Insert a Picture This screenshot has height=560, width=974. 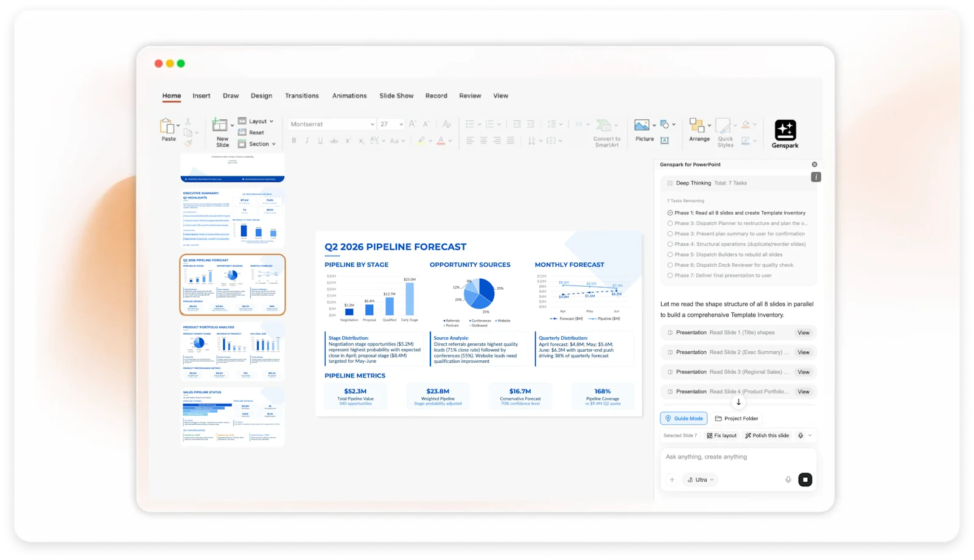[643, 130]
